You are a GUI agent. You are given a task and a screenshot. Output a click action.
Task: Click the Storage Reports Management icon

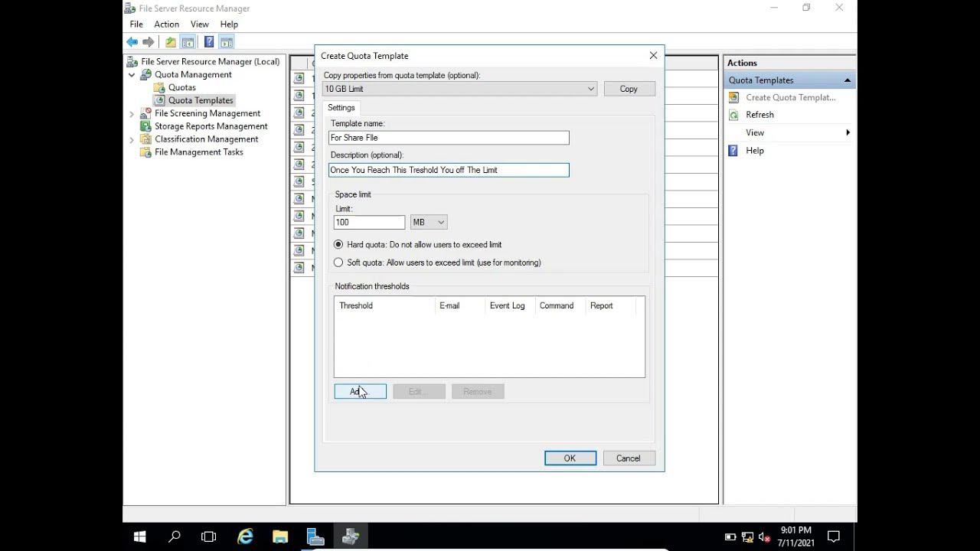145,126
